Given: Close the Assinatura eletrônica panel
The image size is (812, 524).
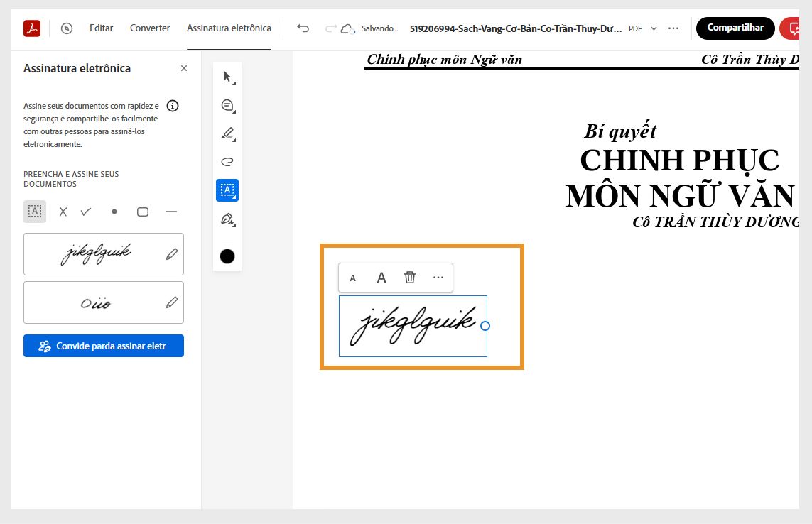Looking at the screenshot, I should tap(184, 68).
